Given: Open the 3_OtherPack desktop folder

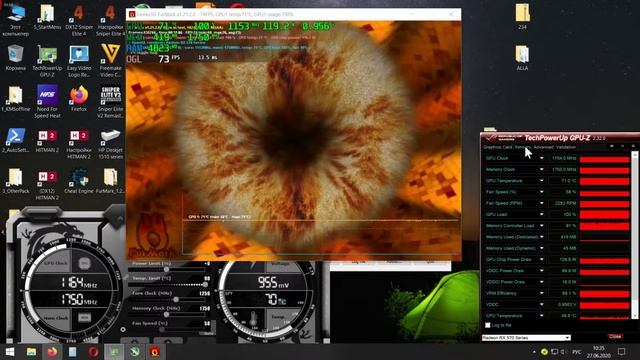Looking at the screenshot, I should [x=16, y=181].
